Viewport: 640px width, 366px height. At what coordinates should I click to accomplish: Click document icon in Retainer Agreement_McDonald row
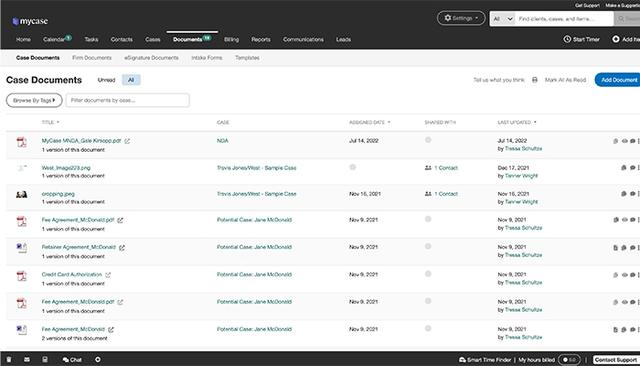[x=616, y=248]
